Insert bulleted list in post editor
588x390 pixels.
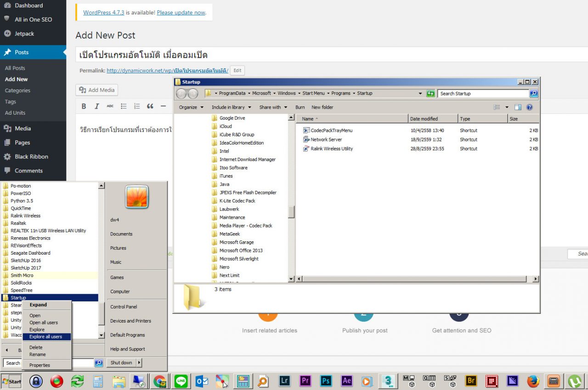(124, 106)
